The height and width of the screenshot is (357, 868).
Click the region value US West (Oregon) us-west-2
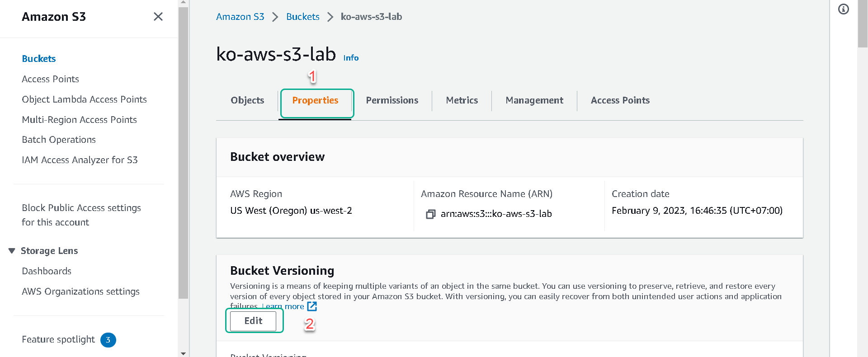click(291, 211)
